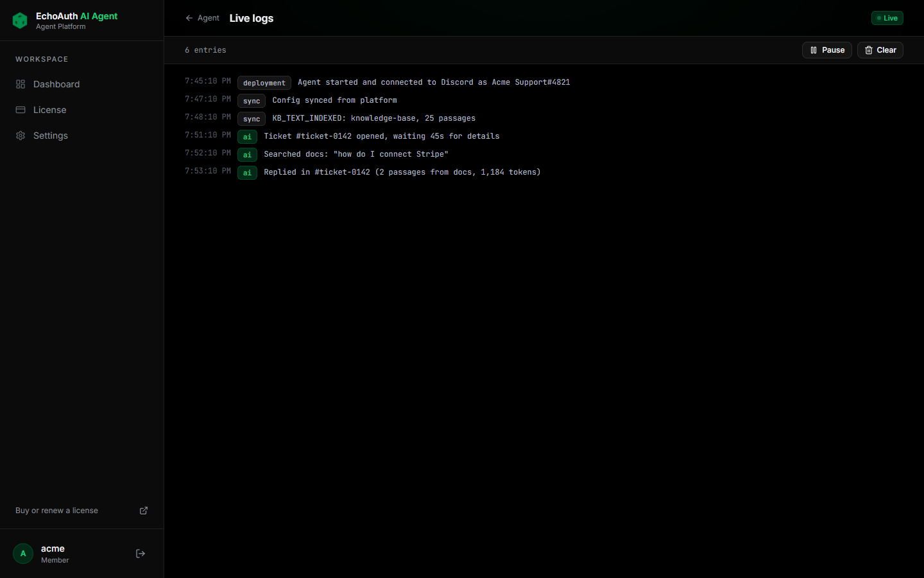The height and width of the screenshot is (578, 924).
Task: Click the Settings gear icon
Action: coord(21,136)
